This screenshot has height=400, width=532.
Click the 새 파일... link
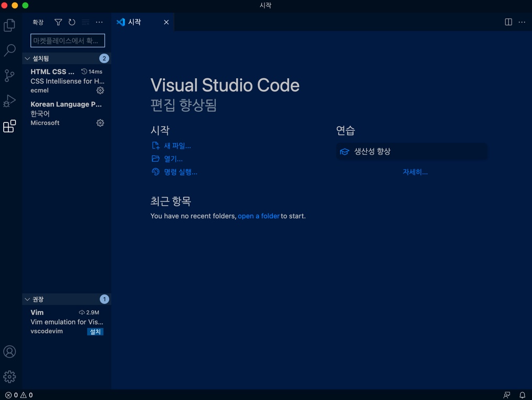click(177, 146)
